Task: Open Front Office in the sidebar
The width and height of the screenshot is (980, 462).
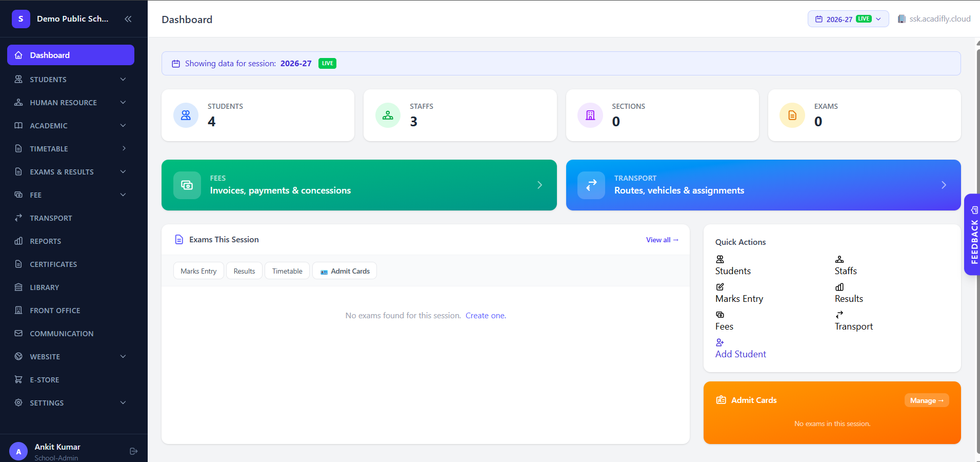Action: (71, 310)
